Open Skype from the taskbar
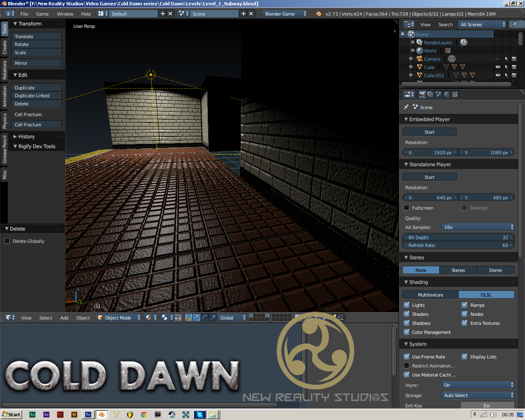Viewport: 525px width, 420px height. (x=199, y=415)
